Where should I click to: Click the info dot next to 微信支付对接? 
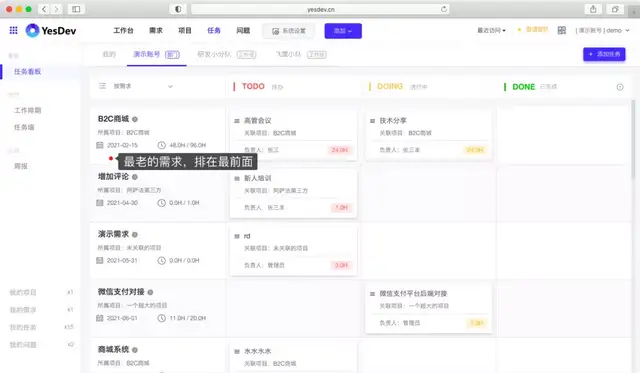click(150, 292)
